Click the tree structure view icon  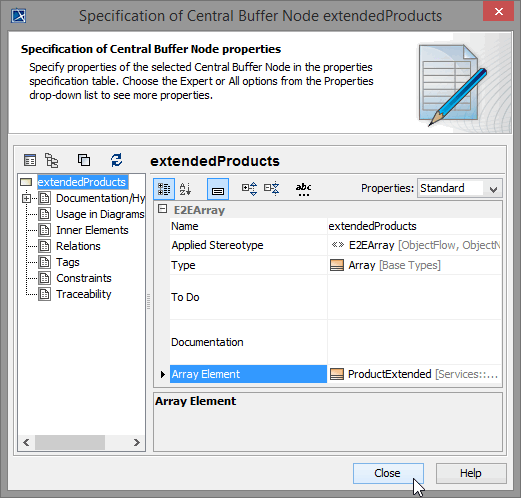click(51, 160)
